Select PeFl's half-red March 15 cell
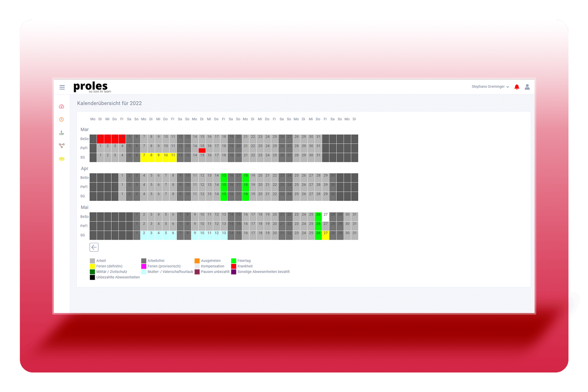Viewport: 588px width, 392px height. pyautogui.click(x=202, y=148)
